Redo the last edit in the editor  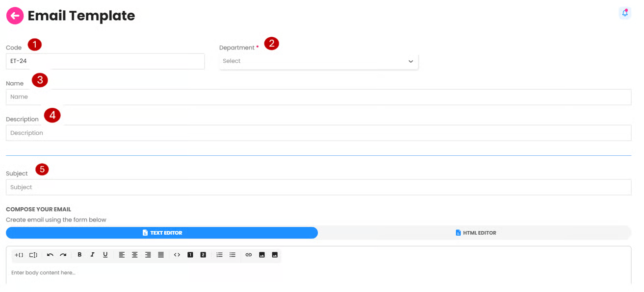(63, 255)
